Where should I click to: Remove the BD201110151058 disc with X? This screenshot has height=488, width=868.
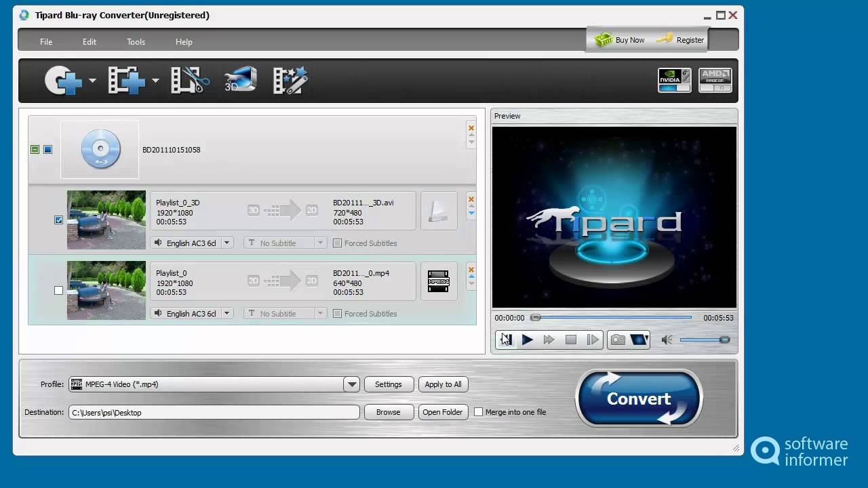point(471,127)
